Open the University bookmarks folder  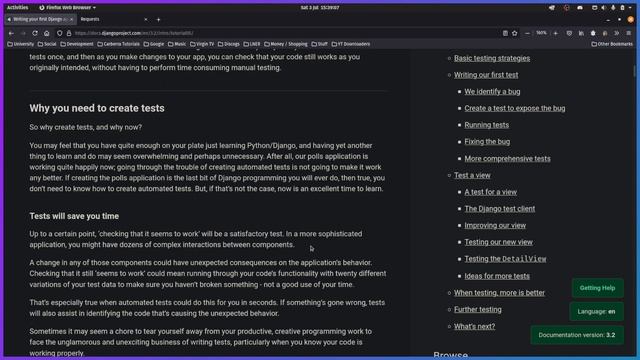click(x=21, y=44)
